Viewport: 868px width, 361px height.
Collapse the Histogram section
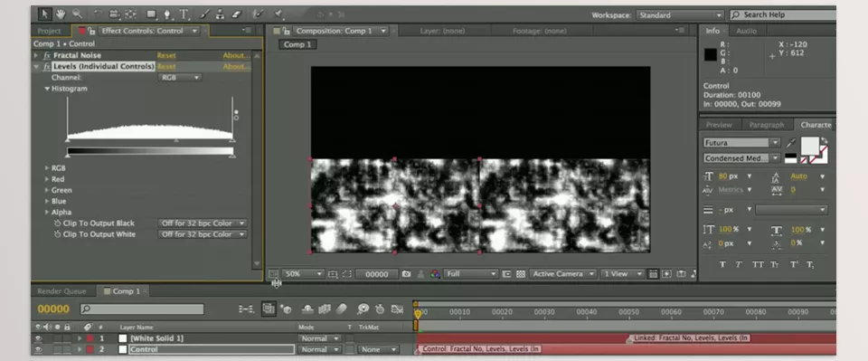[x=47, y=89]
